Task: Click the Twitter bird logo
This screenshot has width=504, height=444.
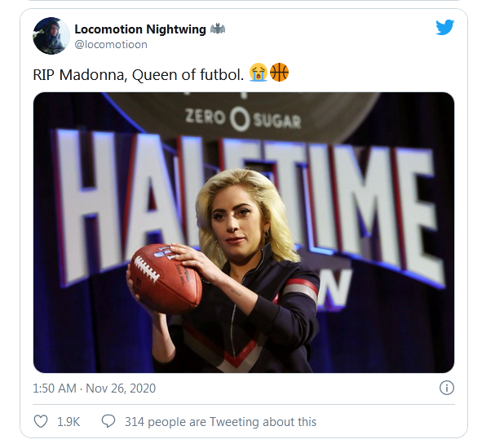Action: tap(444, 28)
